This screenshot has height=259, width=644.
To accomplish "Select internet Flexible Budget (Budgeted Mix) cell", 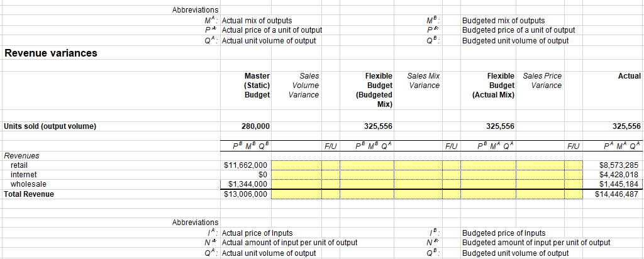I will pos(367,175).
